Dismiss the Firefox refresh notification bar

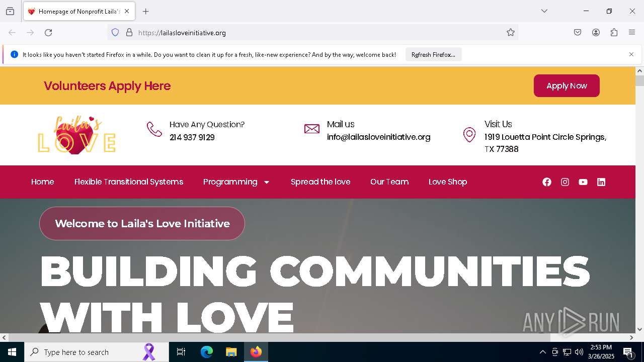(x=631, y=54)
